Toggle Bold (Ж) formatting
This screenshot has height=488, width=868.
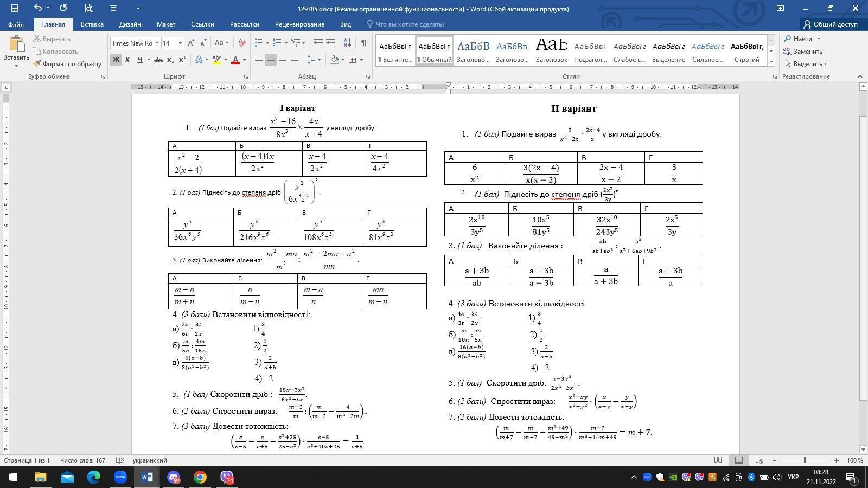pos(116,60)
